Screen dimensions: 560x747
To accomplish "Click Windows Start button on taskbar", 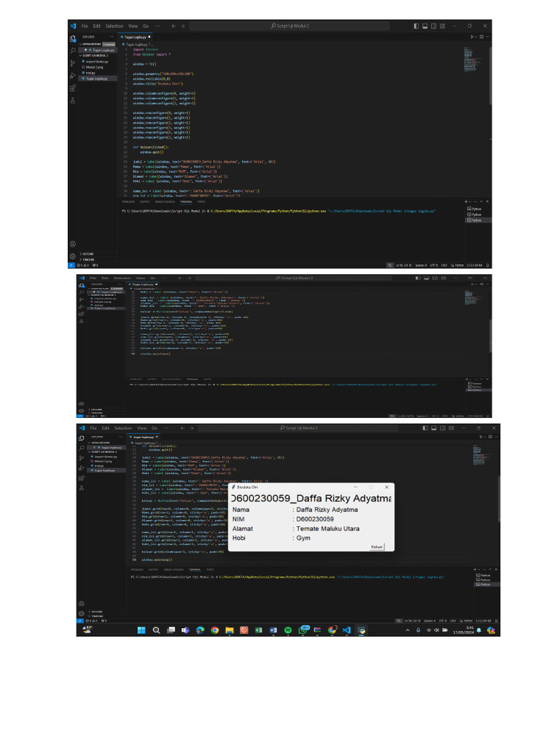I will [x=141, y=630].
